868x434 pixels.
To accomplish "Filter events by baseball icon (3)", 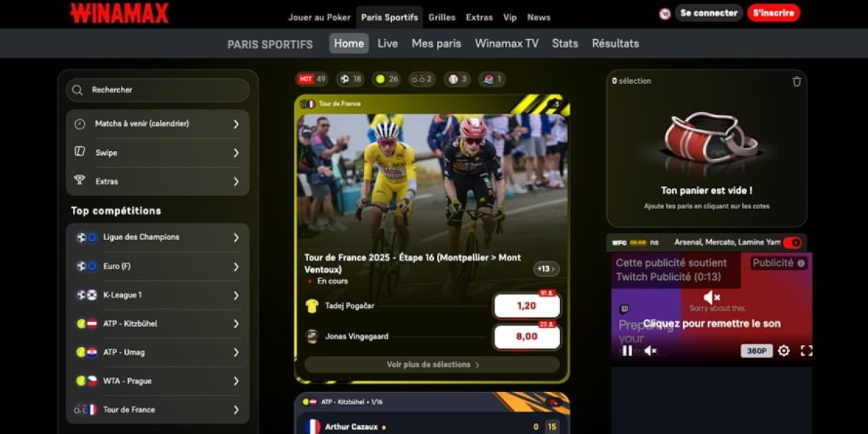I will [457, 79].
